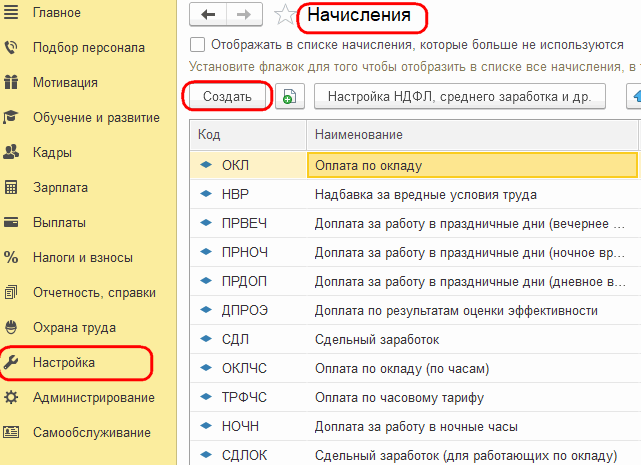Click the partially visible blue arrow button

pyautogui.click(x=634, y=97)
